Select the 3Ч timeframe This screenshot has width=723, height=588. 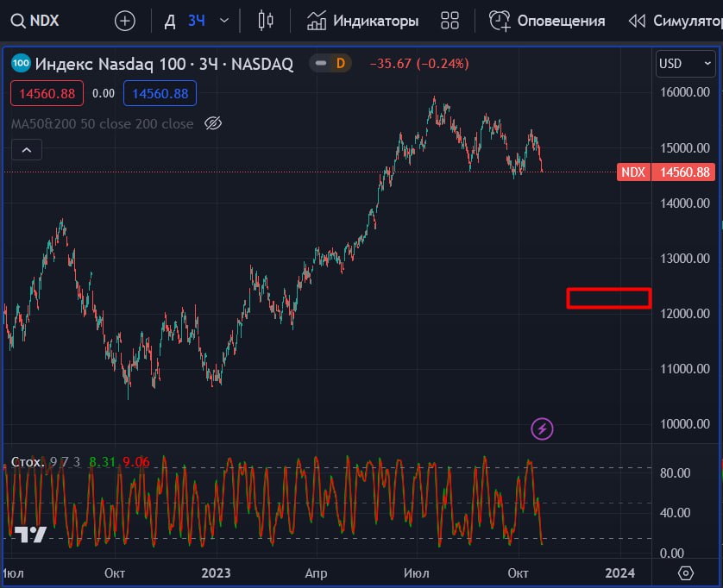coord(197,21)
